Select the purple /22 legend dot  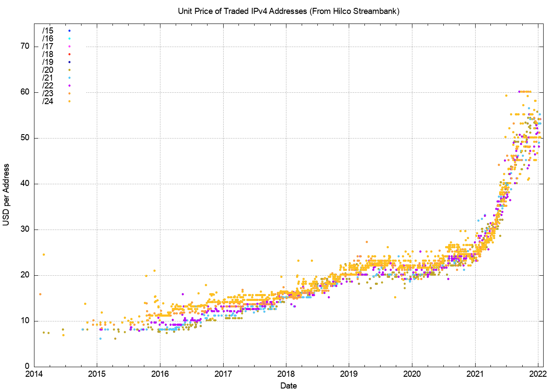click(69, 85)
